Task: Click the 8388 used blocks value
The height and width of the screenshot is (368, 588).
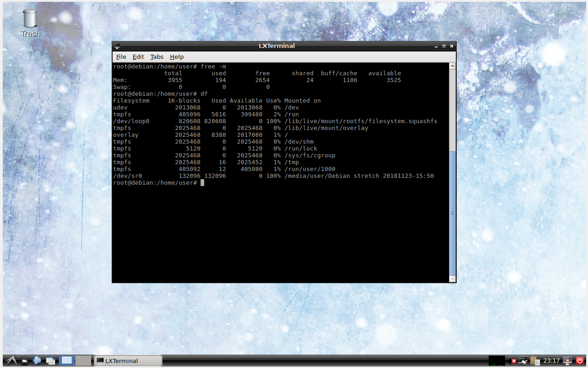Action: click(x=219, y=135)
